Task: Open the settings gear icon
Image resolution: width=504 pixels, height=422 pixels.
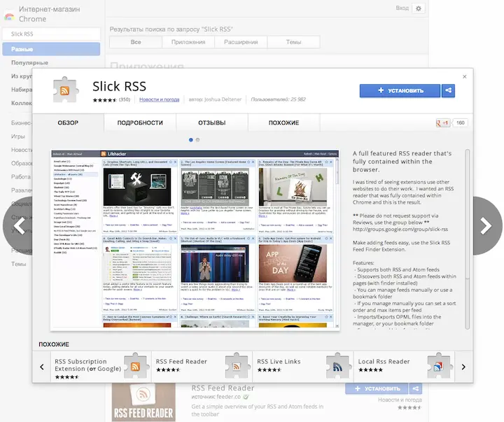Action: pyautogui.click(x=419, y=8)
